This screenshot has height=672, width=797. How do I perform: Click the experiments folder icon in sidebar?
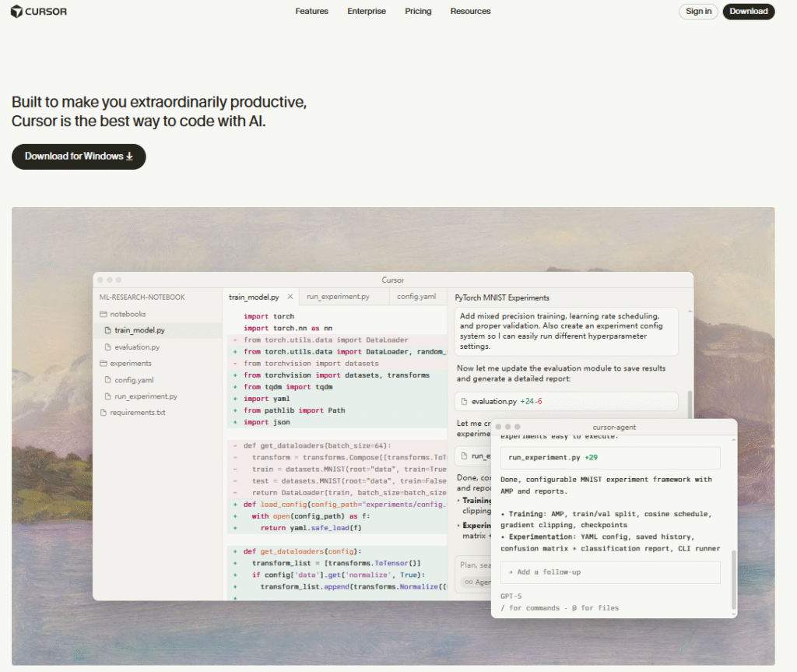click(x=103, y=364)
